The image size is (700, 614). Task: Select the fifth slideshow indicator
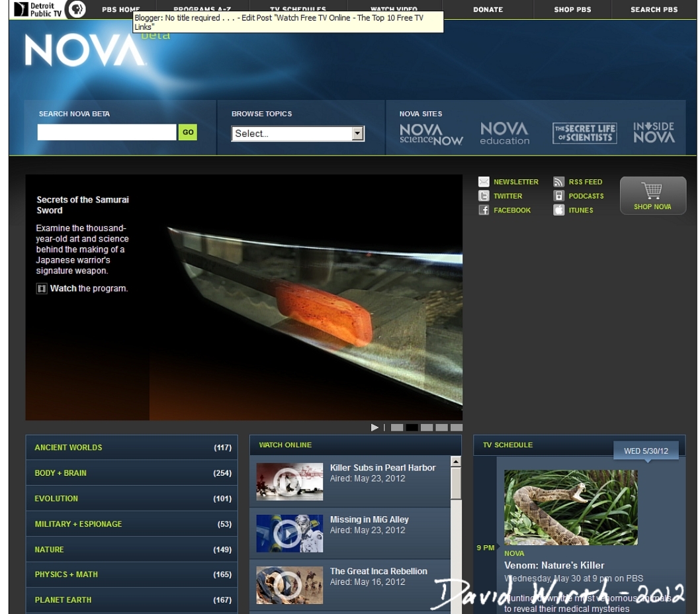tap(457, 428)
